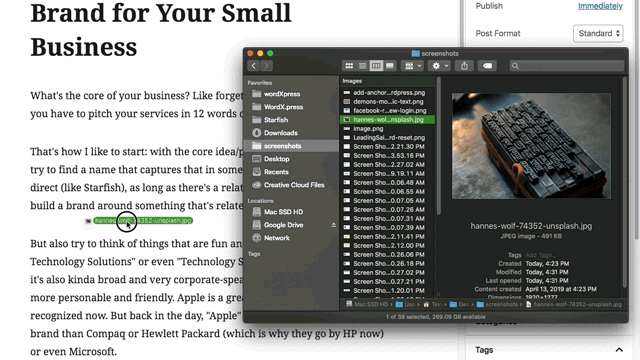This screenshot has height=360, width=640.
Task: Open the gear action menu
Action: coord(440,66)
